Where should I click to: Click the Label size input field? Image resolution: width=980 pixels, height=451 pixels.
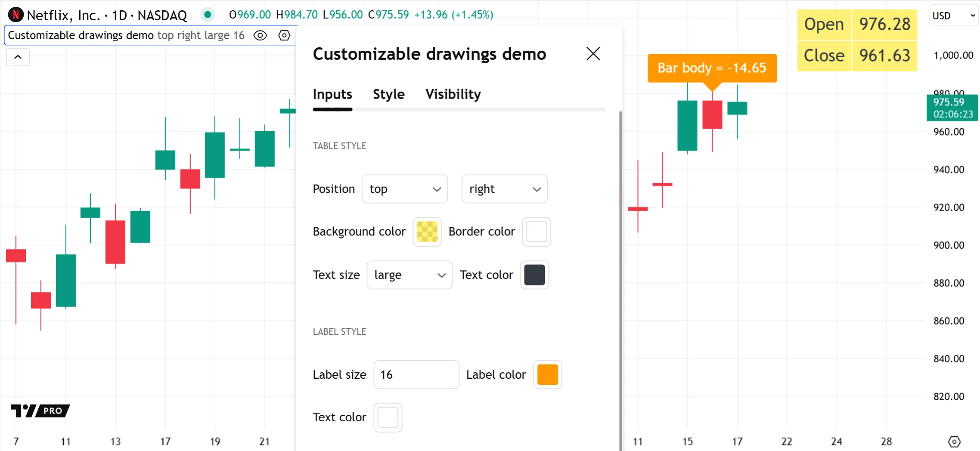pos(416,374)
